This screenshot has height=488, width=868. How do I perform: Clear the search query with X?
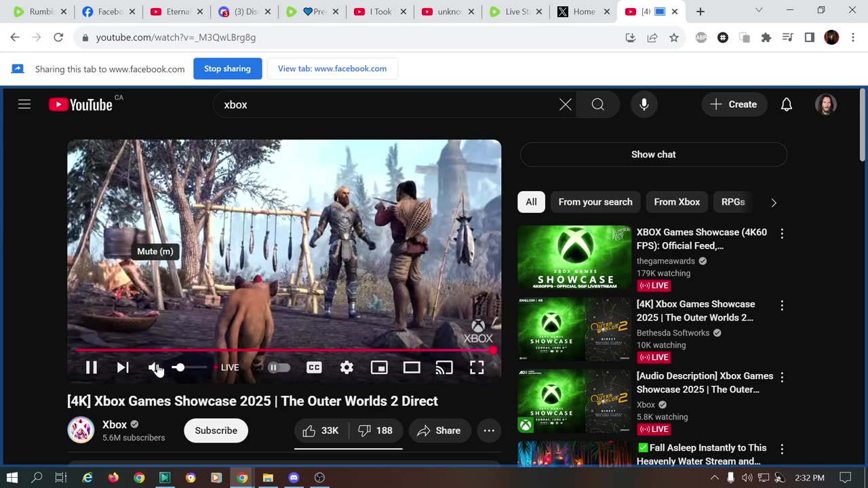click(x=566, y=104)
